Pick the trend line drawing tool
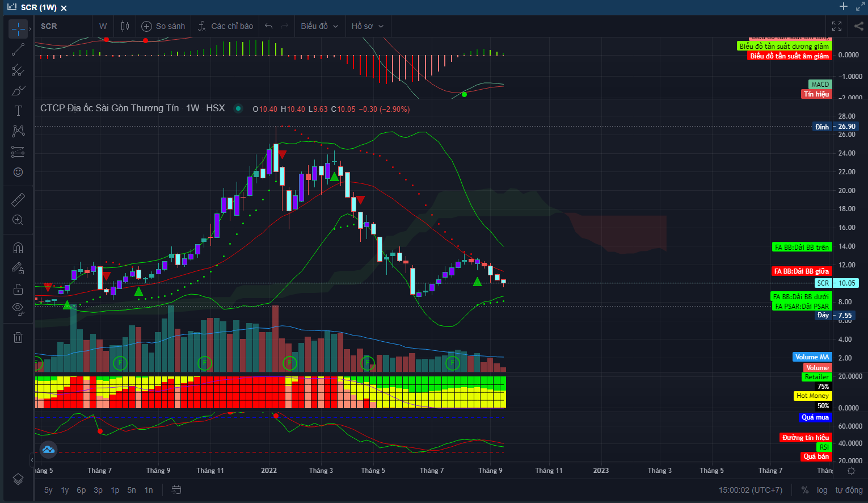 click(18, 49)
